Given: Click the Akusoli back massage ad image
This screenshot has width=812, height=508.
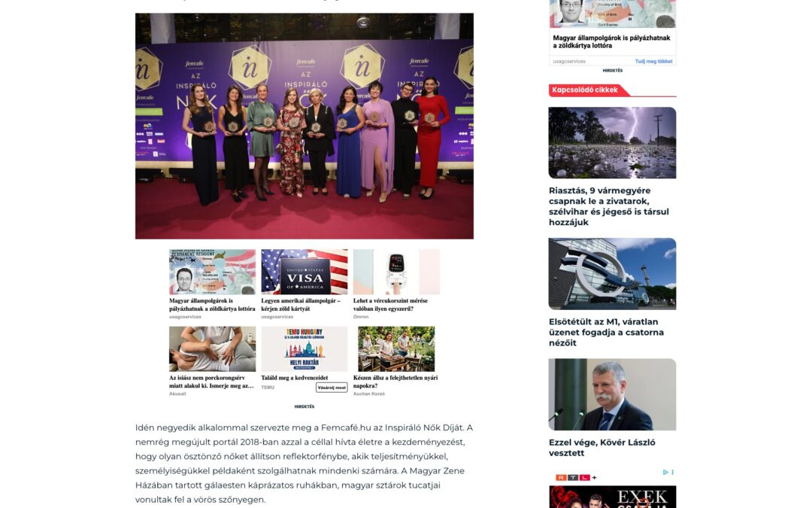Looking at the screenshot, I should point(212,349).
